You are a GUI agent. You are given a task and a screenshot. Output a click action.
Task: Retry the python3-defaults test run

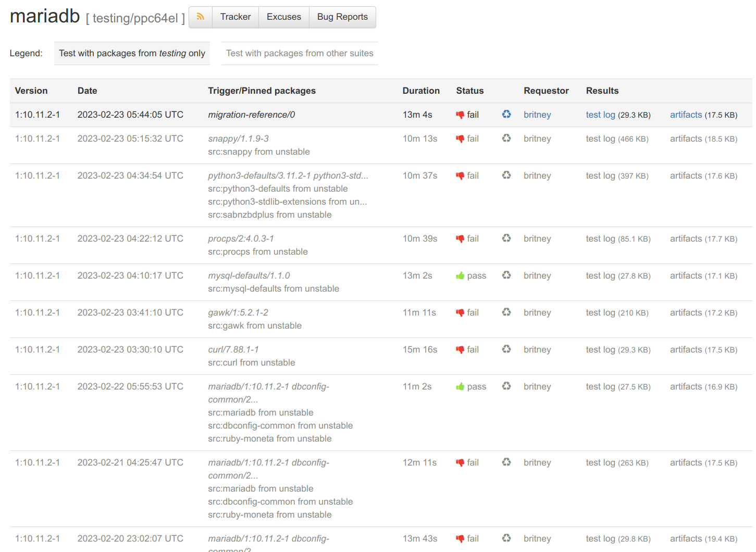click(x=506, y=175)
